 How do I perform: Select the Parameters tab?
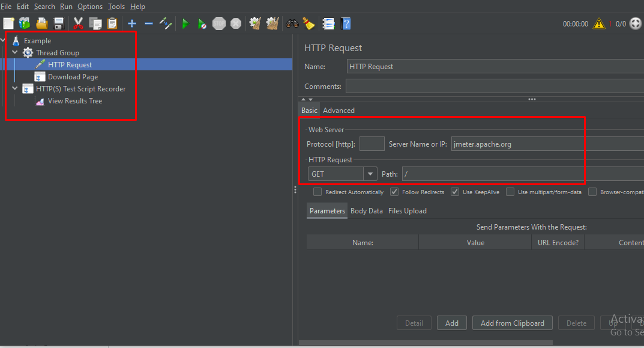(327, 210)
